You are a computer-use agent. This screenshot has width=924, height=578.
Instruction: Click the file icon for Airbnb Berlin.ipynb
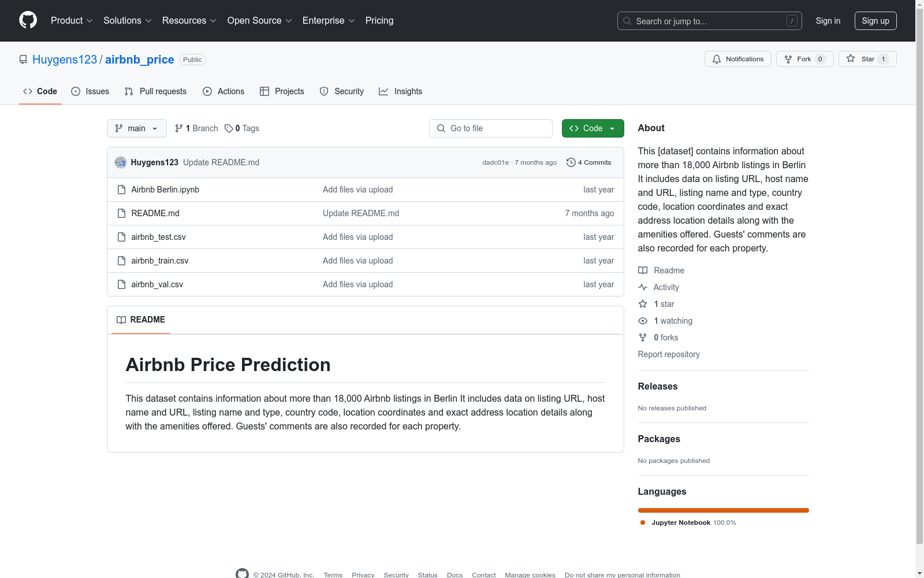click(121, 190)
